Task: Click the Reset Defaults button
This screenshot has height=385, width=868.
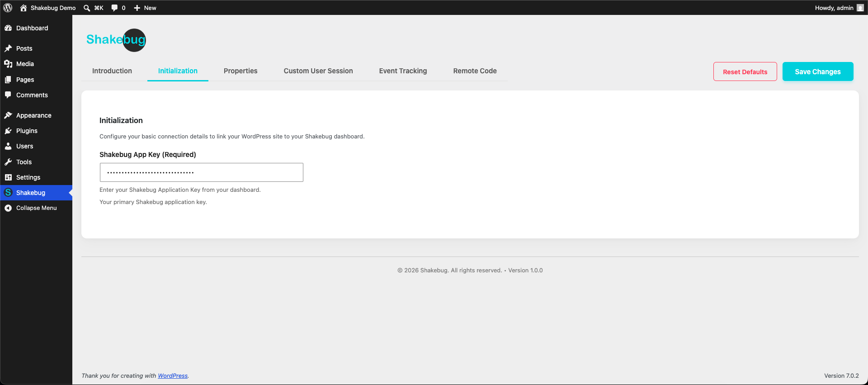Action: point(745,71)
